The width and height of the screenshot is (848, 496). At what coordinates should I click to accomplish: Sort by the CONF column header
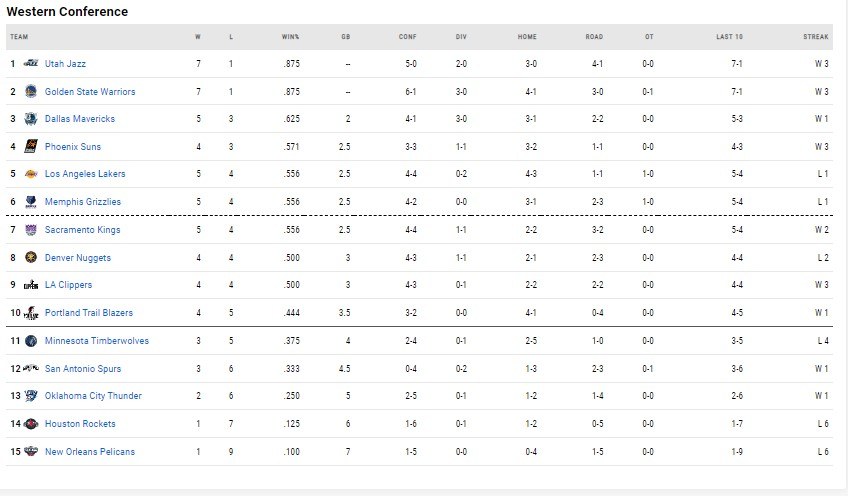coord(407,37)
